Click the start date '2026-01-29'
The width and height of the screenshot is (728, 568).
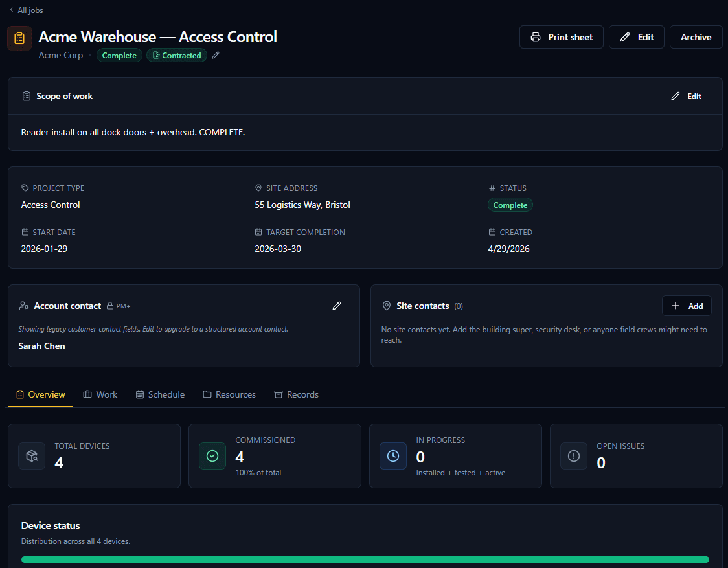click(x=44, y=249)
